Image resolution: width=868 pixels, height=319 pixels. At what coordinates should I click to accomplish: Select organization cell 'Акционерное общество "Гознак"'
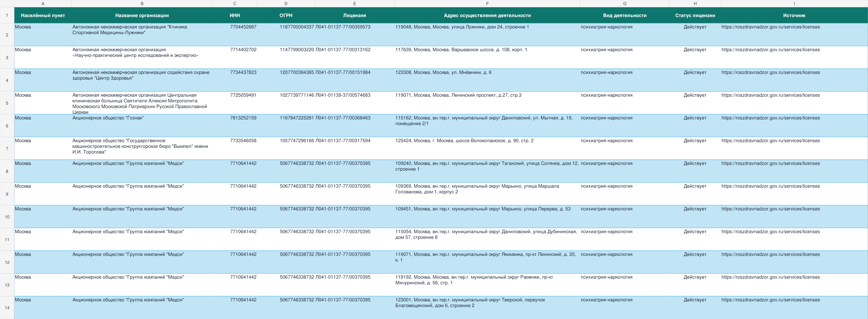(142, 126)
